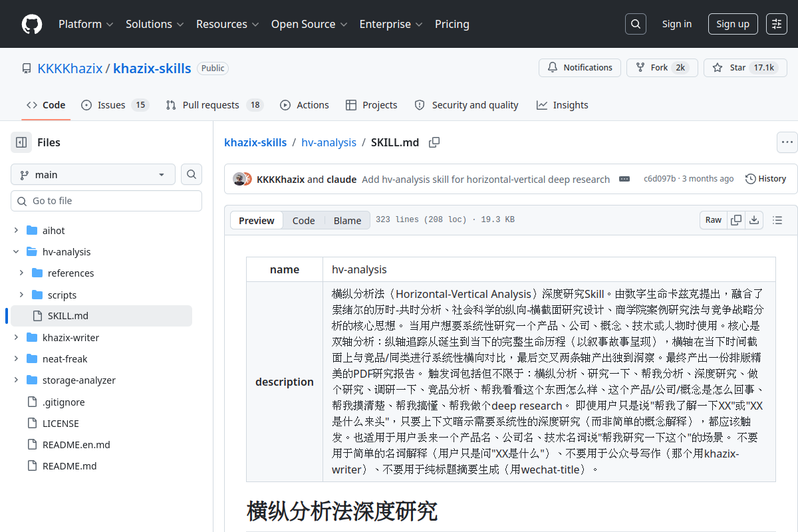
Task: View file History
Action: (766, 179)
